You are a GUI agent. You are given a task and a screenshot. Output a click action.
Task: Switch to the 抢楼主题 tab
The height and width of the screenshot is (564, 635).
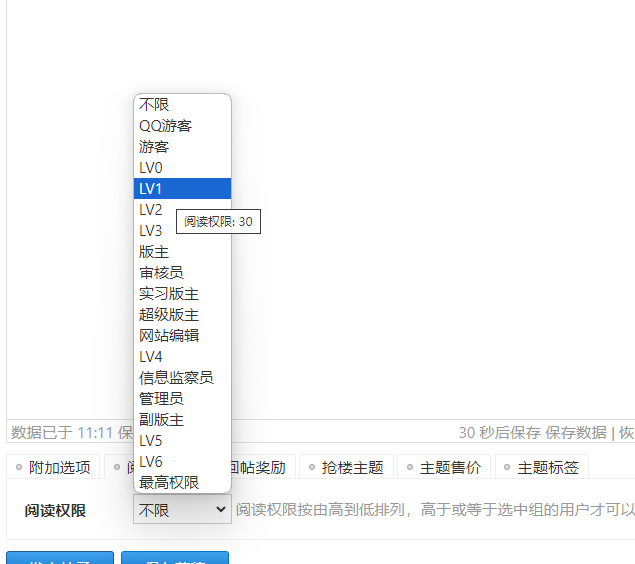(345, 467)
